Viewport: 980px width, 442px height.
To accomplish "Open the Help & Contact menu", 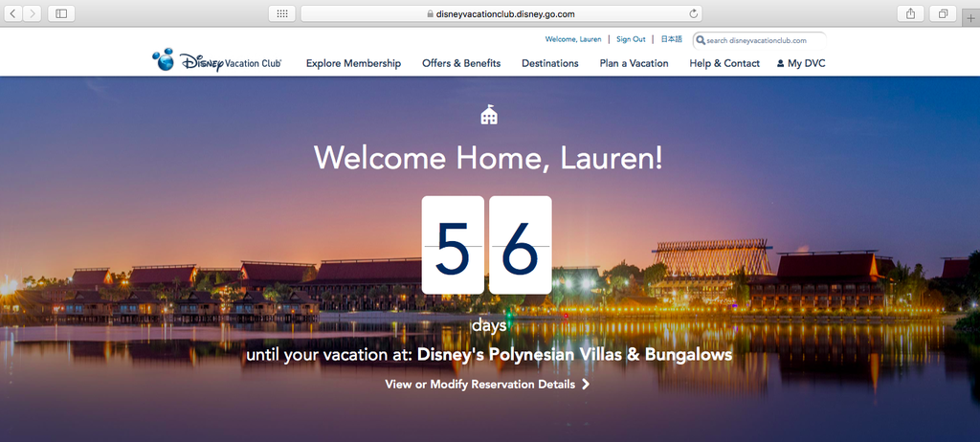I will [724, 63].
